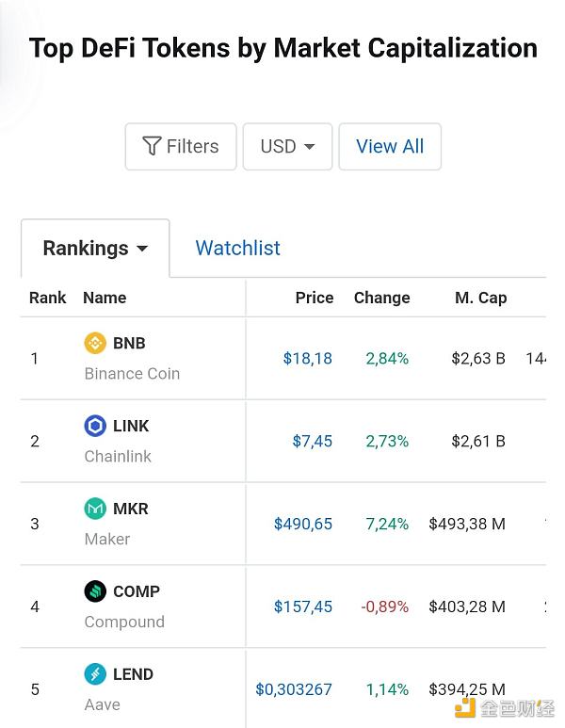Image resolution: width=565 pixels, height=728 pixels.
Task: Click the Aave LEND logo icon
Action: click(95, 674)
